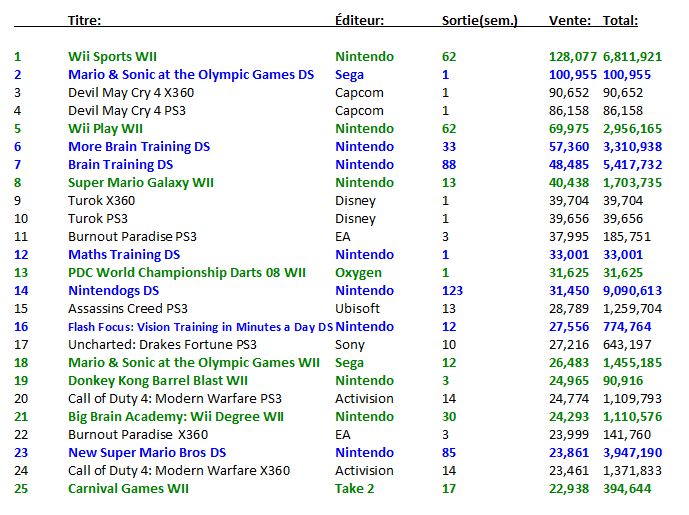Click publisher 'Ubisoft' in row 15

(357, 309)
